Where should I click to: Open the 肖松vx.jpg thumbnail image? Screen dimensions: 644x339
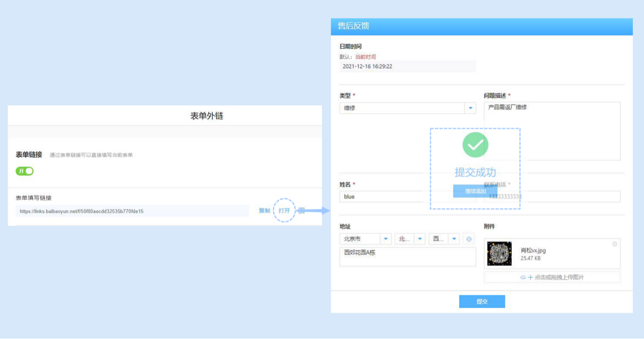(x=499, y=254)
